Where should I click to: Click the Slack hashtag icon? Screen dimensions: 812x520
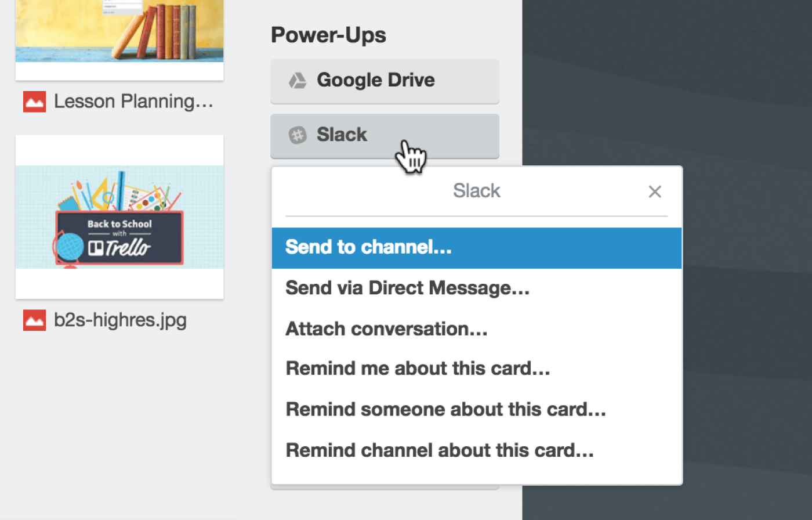[298, 135]
